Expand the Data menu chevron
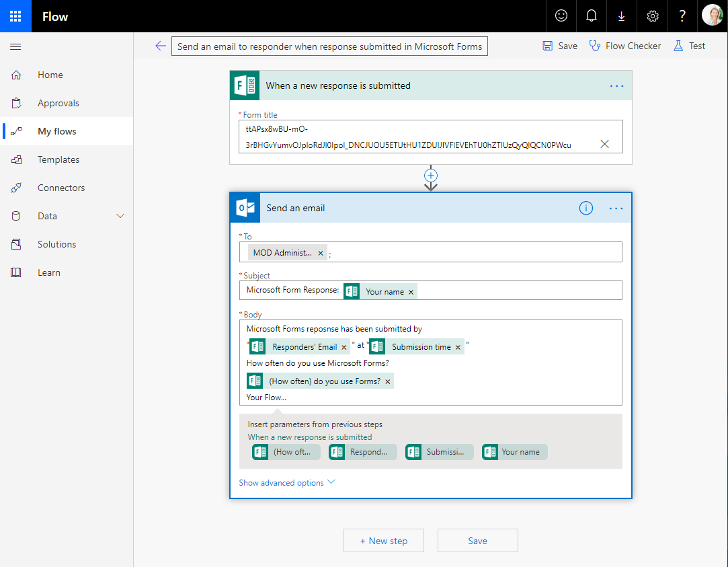This screenshot has width=728, height=567. (121, 216)
